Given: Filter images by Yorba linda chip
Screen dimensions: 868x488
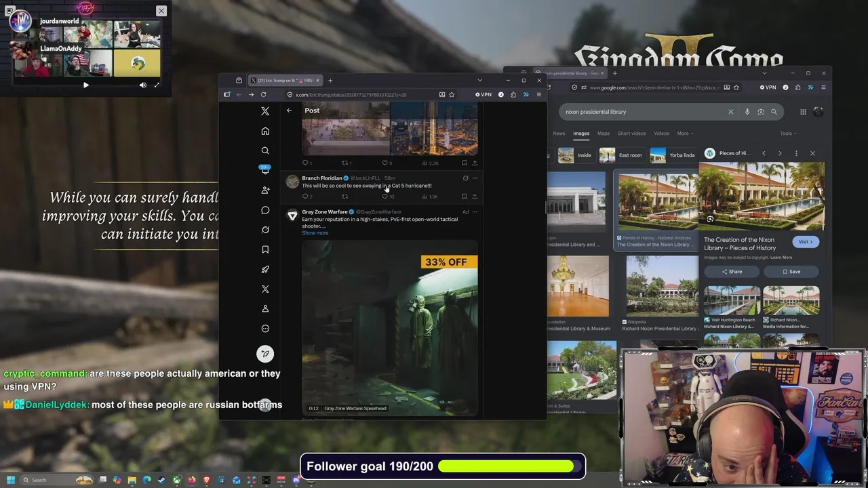Looking at the screenshot, I should 673,155.
